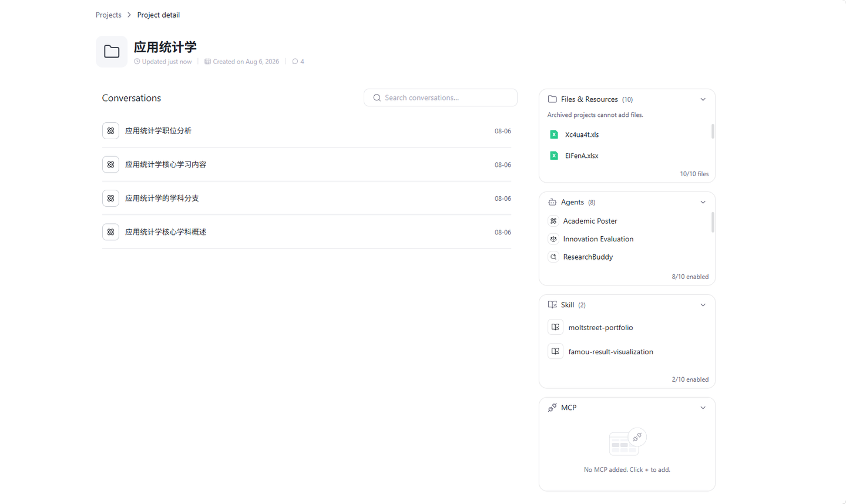Click the conversation icon for 应用统计学核心学习内容

point(110,164)
